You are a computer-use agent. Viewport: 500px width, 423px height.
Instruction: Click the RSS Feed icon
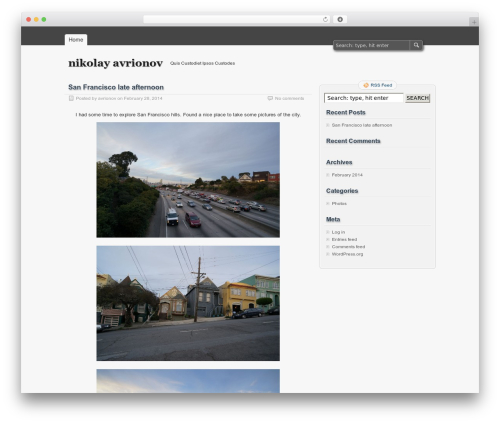pos(366,85)
